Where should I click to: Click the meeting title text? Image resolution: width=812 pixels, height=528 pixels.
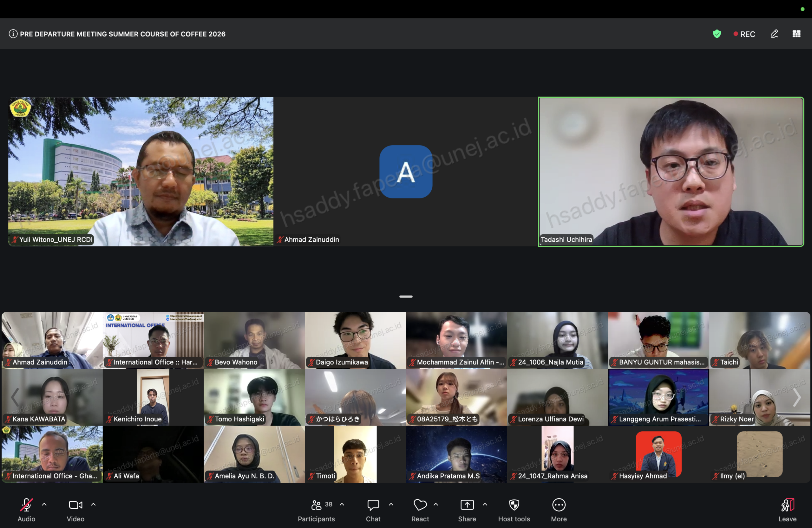click(123, 34)
